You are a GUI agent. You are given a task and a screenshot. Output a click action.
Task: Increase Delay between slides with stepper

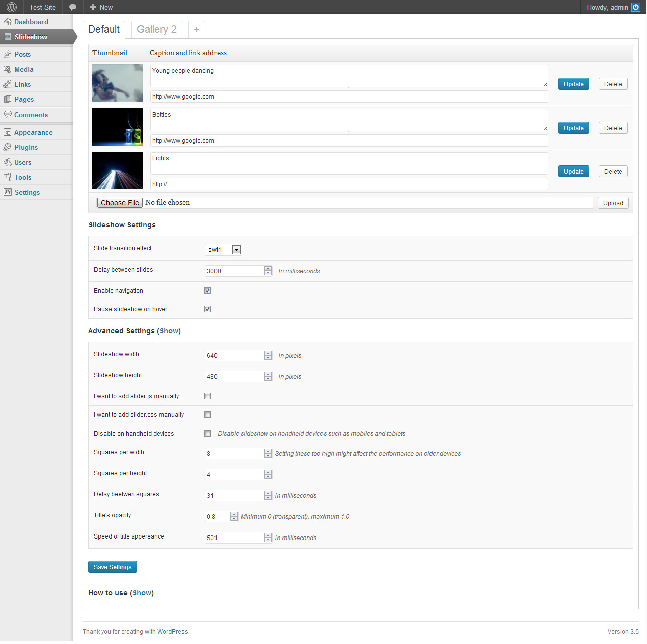(x=268, y=268)
